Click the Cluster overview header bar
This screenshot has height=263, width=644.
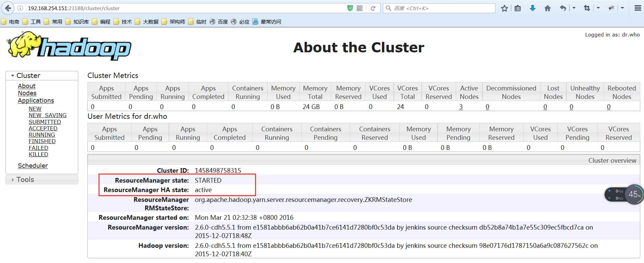pyautogui.click(x=364, y=160)
